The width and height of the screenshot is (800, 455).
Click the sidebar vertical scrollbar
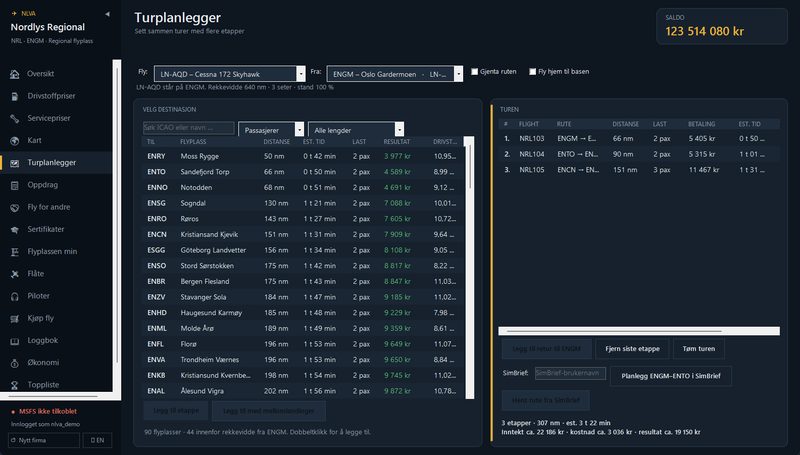117,225
